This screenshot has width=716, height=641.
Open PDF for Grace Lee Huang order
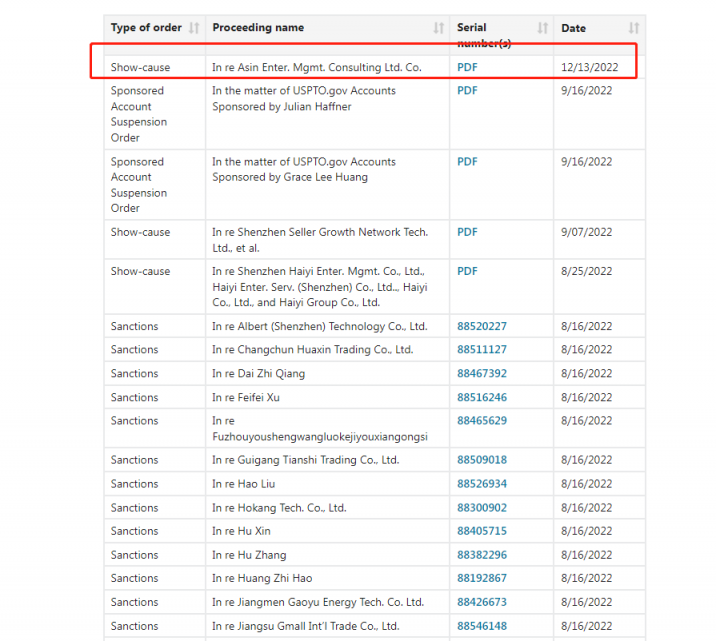467,162
